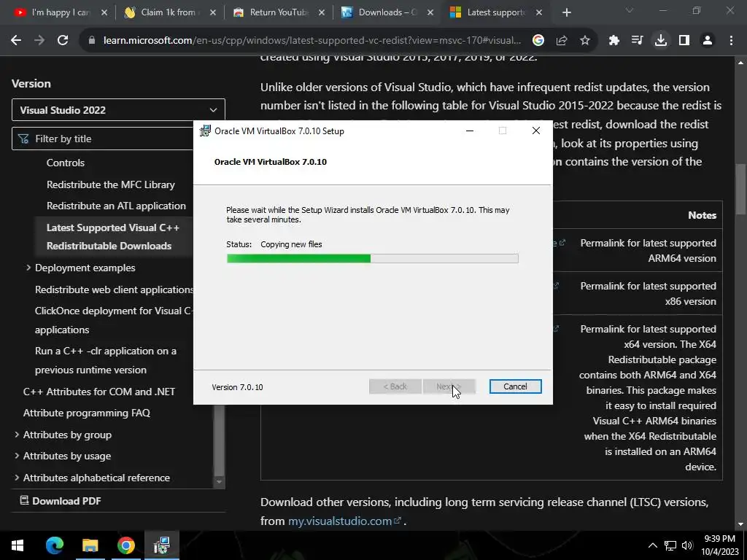The width and height of the screenshot is (747, 560).
Task: Cancel the VirtualBox installation
Action: pos(516,386)
